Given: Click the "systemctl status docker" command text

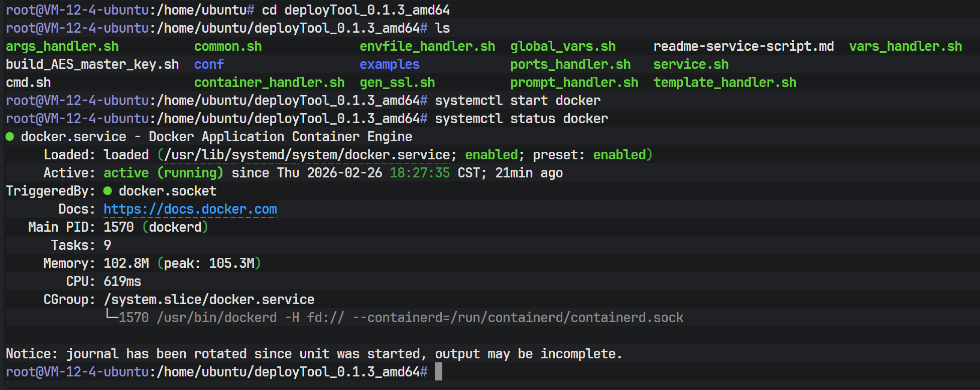Looking at the screenshot, I should click(x=521, y=119).
